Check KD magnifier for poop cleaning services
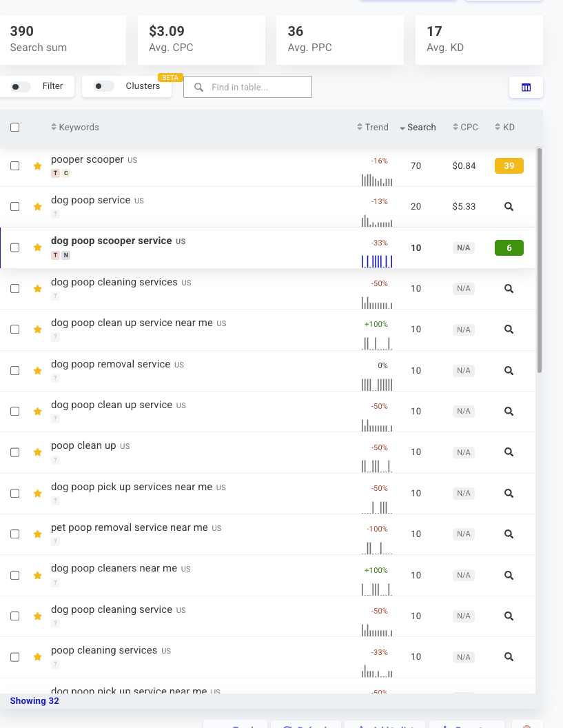This screenshot has width=563, height=728. pos(509,657)
